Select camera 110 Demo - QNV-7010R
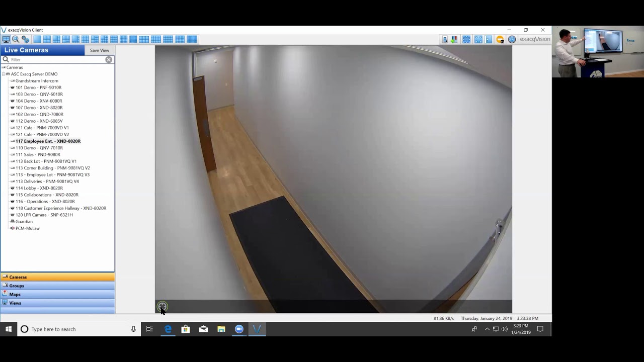The image size is (644, 362). click(39, 148)
